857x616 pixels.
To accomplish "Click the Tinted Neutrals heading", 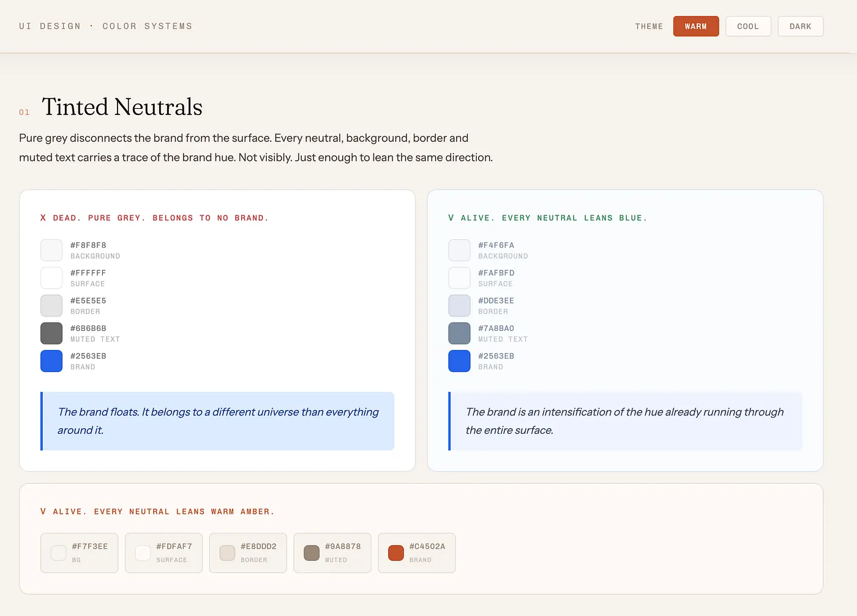I will coord(122,107).
